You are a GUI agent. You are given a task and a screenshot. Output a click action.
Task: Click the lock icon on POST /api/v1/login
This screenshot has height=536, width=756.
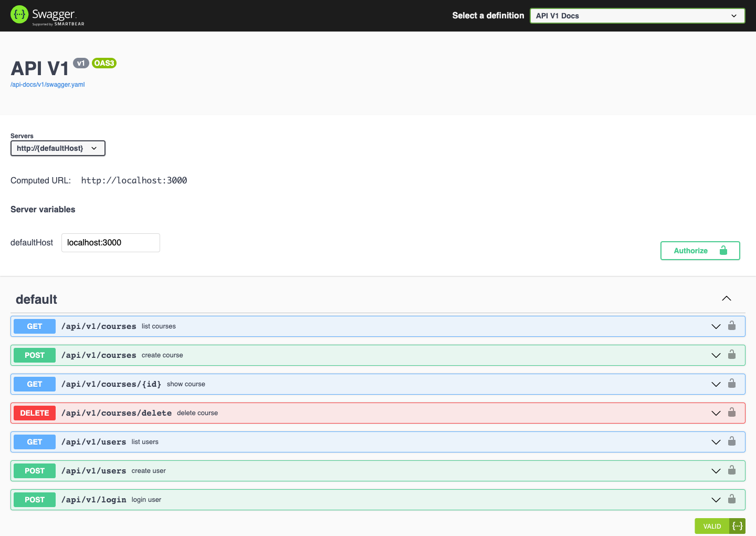coord(732,499)
